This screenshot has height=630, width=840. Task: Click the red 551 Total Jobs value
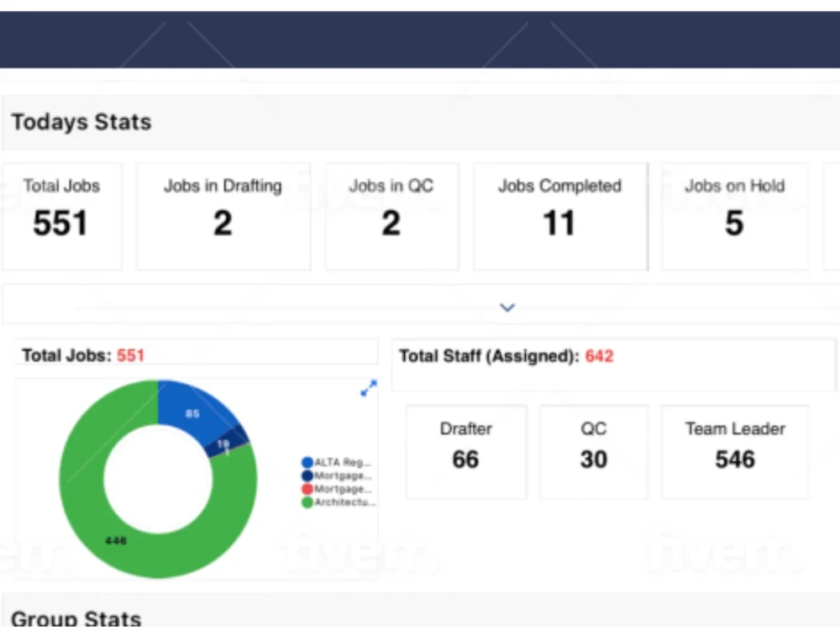129,354
